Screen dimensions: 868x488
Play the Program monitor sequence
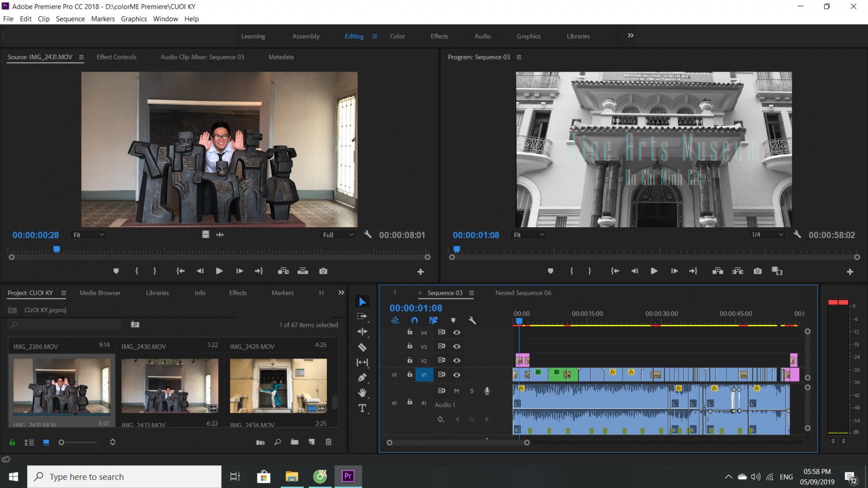pos(654,271)
